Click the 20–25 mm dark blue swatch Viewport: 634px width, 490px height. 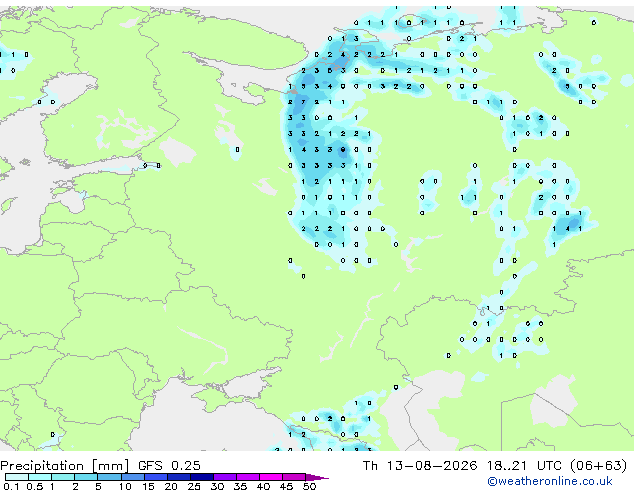[179, 477]
